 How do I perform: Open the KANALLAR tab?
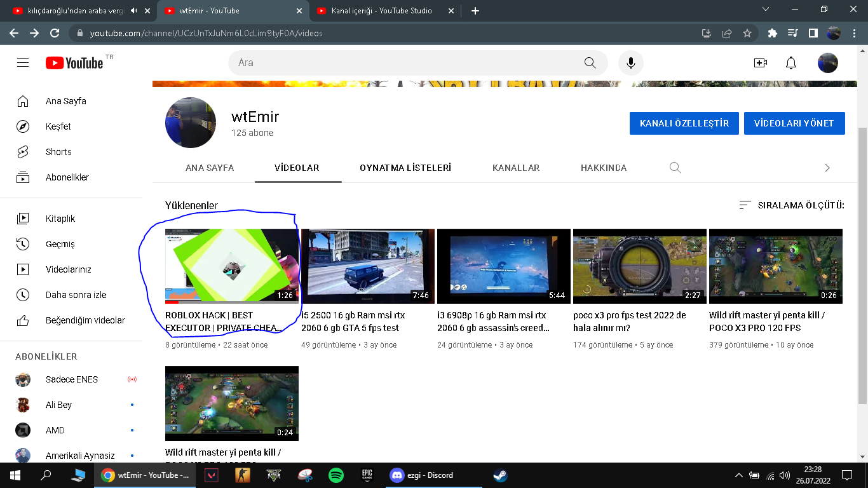(x=516, y=168)
